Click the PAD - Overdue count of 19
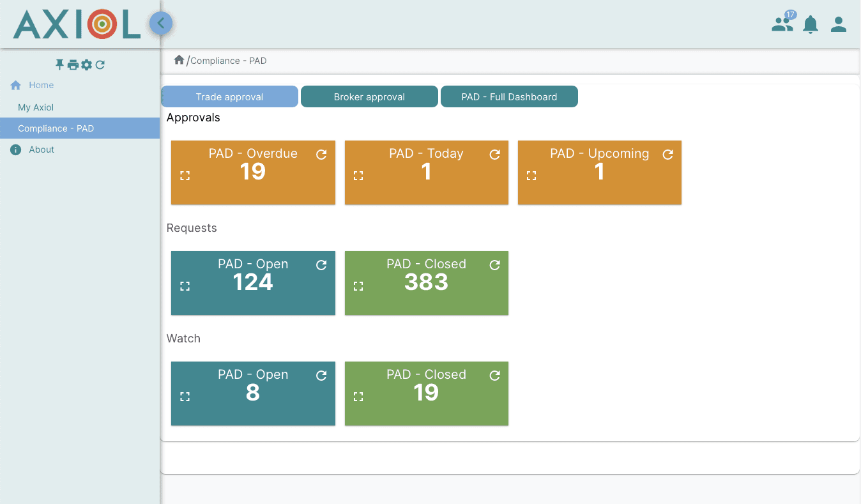 tap(253, 172)
